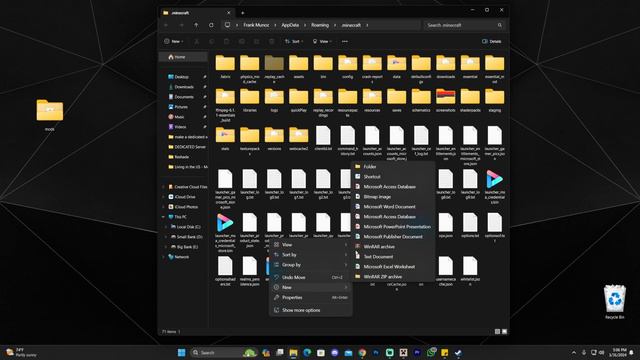Image resolution: width=640 pixels, height=360 pixels.
Task: Create new Microsoft Excel Worksheet
Action: (x=393, y=267)
